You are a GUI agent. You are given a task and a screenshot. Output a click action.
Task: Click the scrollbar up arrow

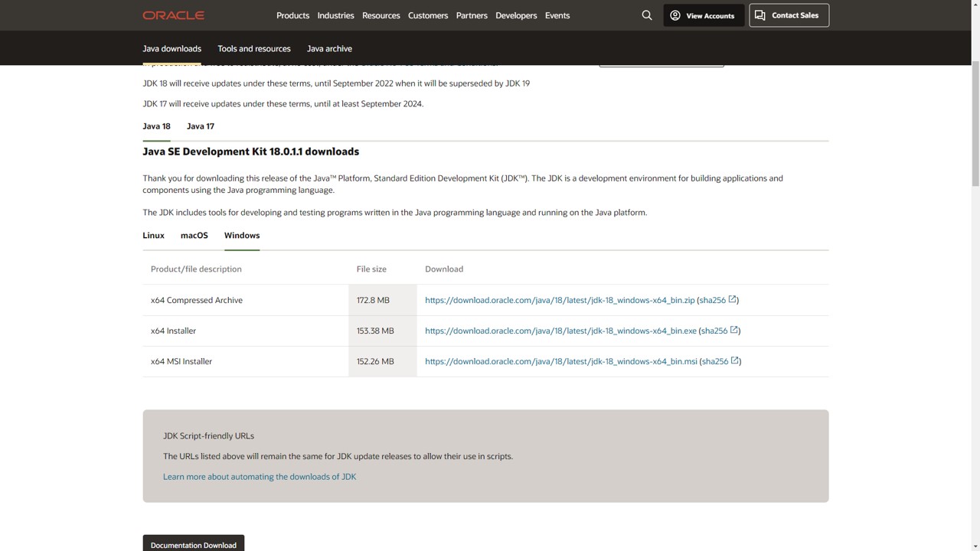click(x=975, y=5)
